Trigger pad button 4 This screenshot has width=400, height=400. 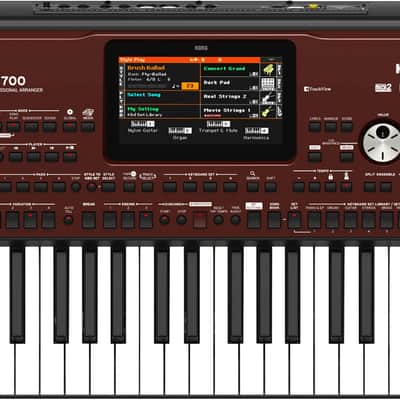pyautogui.click(x=59, y=187)
